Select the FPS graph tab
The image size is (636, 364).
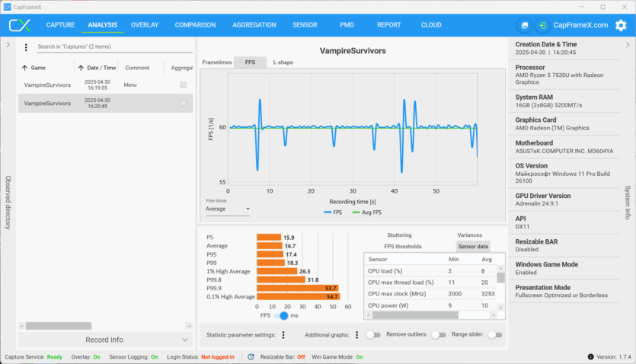(251, 62)
